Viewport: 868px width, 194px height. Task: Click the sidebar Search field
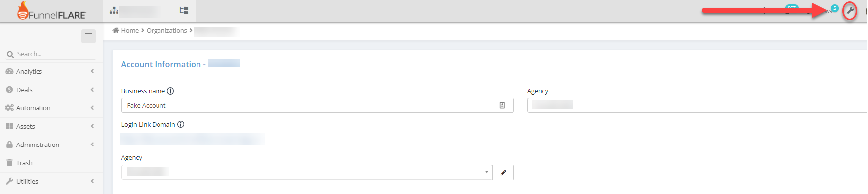pos(51,54)
